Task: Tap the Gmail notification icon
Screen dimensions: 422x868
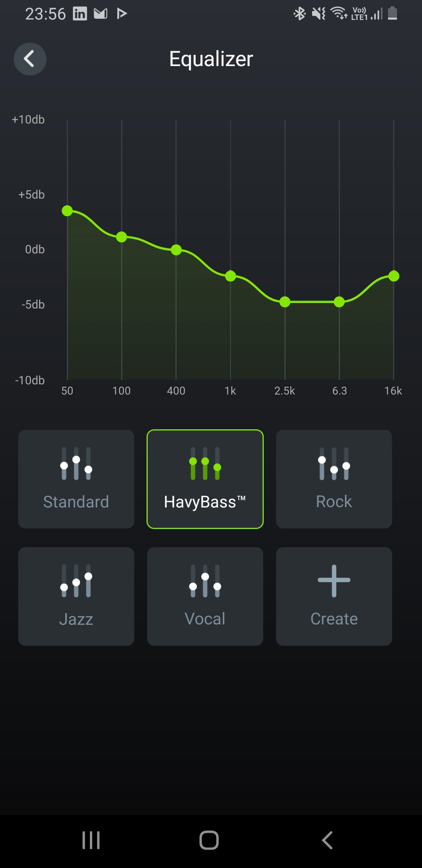Action: click(101, 14)
